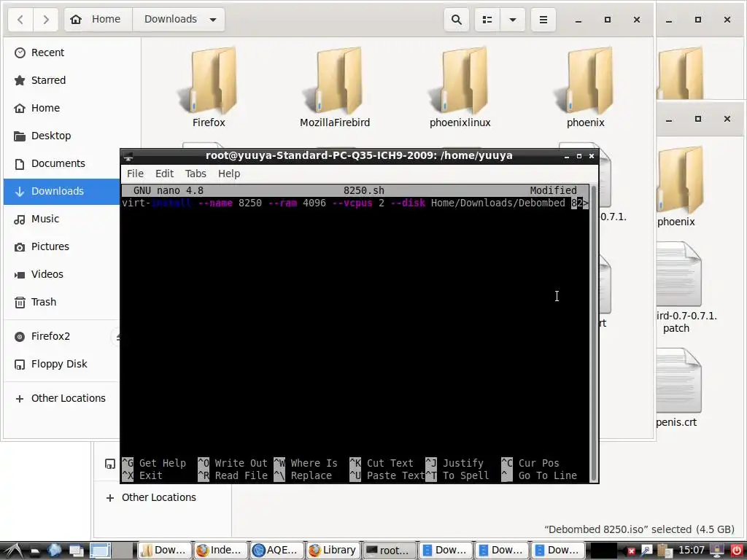Click the "Modified" status in the nano header
747x560 pixels.
point(553,190)
